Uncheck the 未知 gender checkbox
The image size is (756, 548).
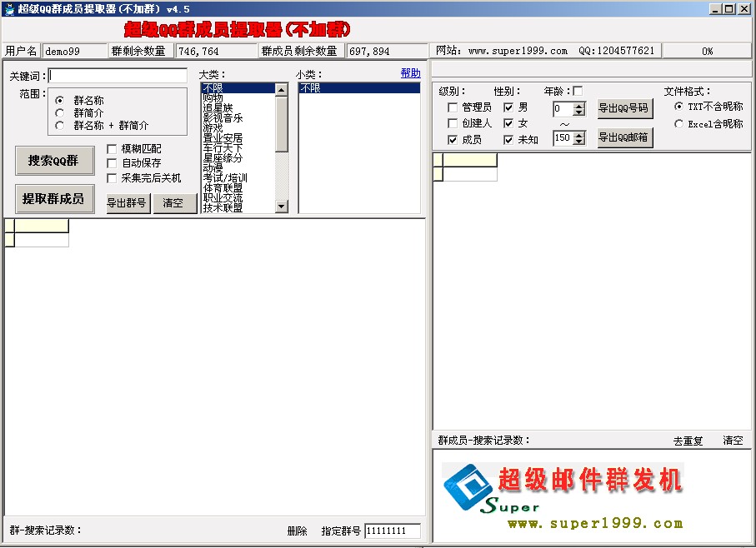tap(508, 140)
